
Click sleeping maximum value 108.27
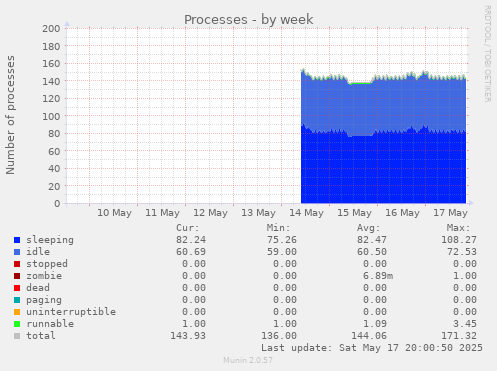tap(459, 240)
